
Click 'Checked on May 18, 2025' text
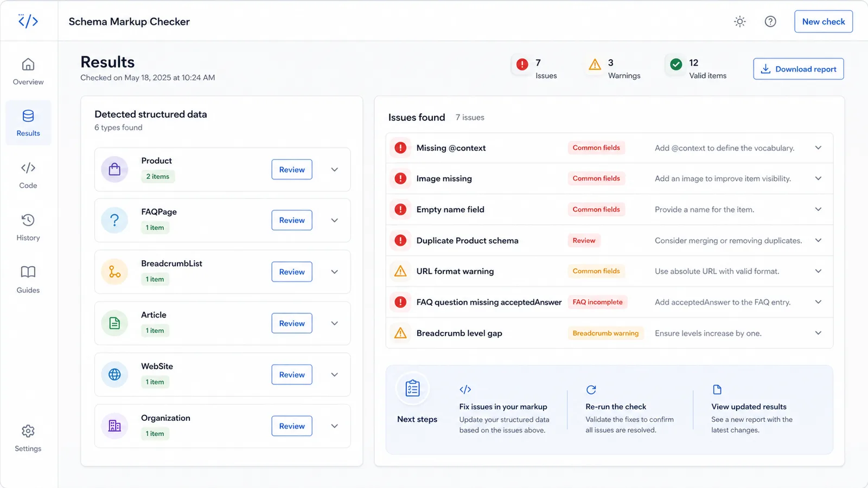pos(126,78)
